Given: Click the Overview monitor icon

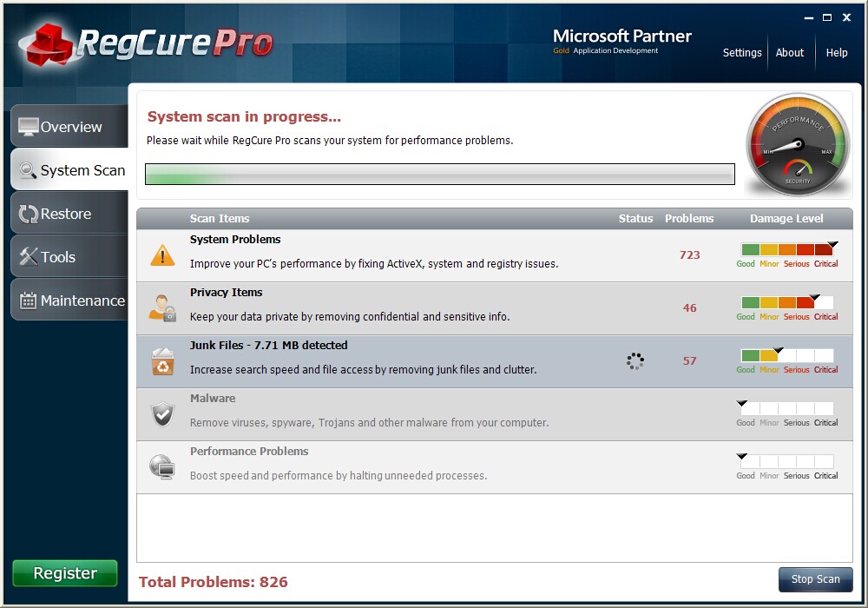Looking at the screenshot, I should click(28, 127).
